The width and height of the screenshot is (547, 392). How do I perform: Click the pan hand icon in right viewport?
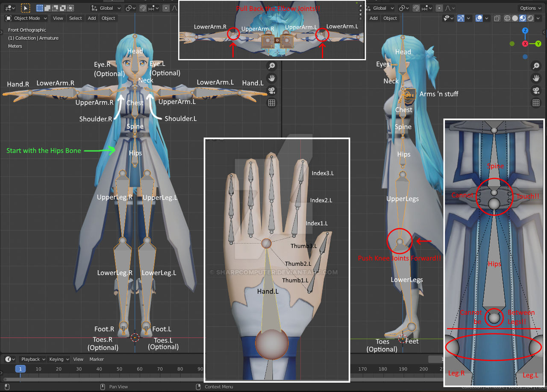click(x=536, y=78)
